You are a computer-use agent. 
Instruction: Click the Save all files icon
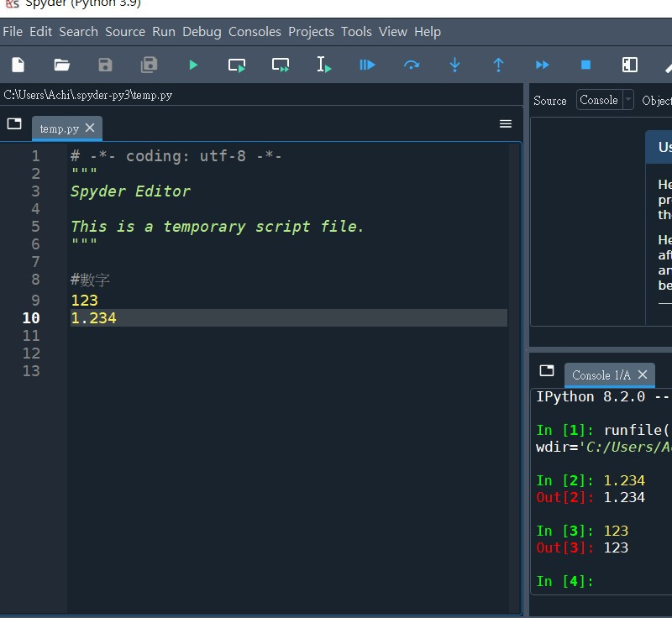pos(150,65)
